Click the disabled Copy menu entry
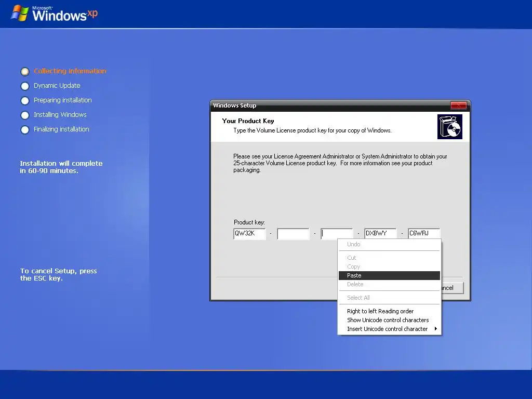The height and width of the screenshot is (399, 532). tap(389, 267)
